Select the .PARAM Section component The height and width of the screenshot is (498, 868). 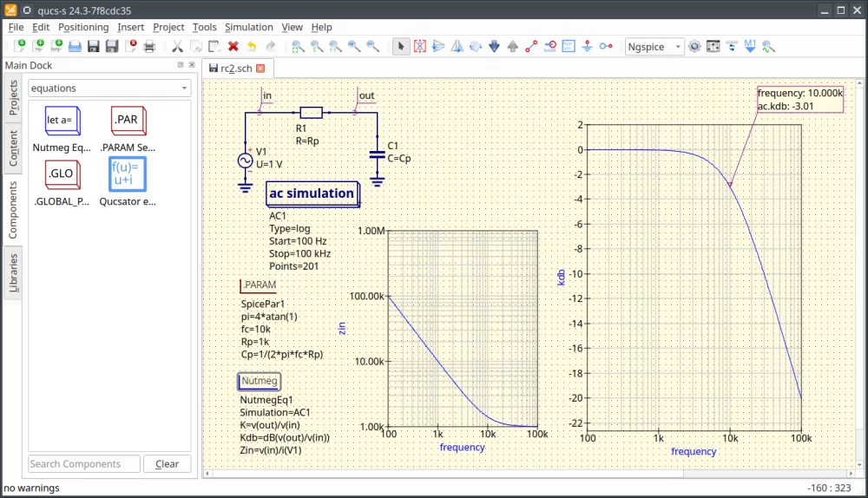[x=128, y=129]
